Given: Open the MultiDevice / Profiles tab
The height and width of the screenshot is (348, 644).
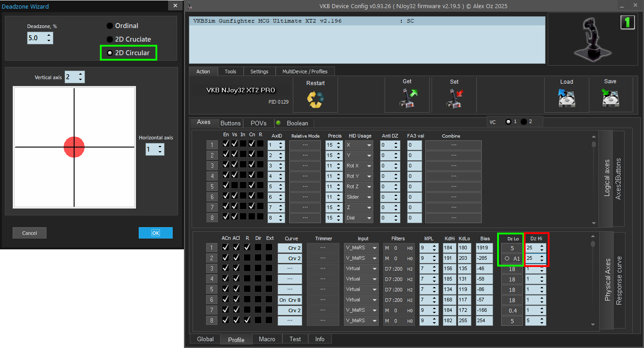Looking at the screenshot, I should 305,72.
